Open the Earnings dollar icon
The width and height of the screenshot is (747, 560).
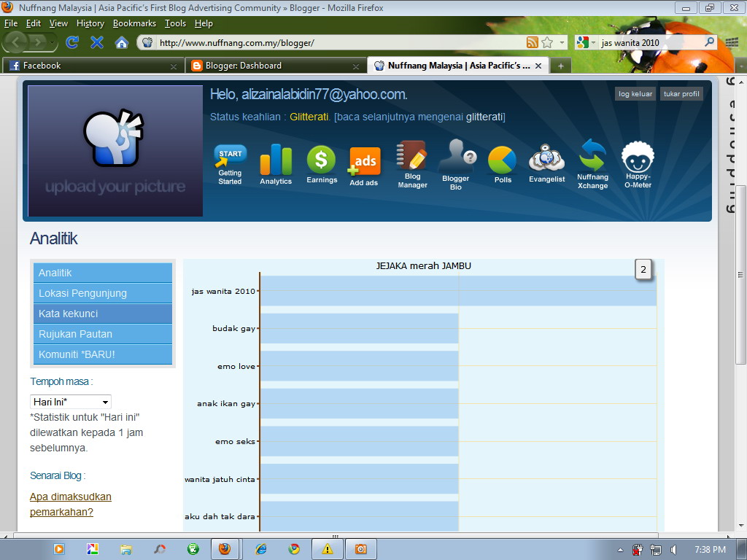click(322, 164)
